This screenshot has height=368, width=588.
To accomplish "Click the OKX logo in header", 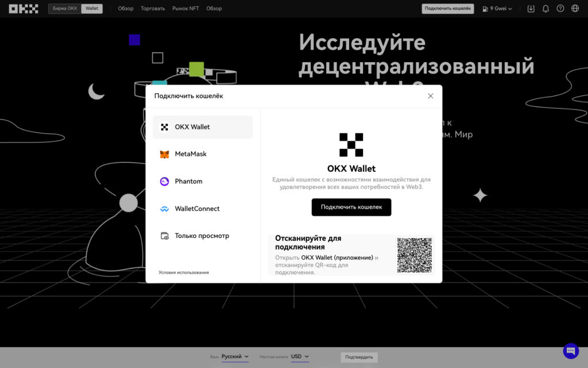I will click(x=24, y=9).
